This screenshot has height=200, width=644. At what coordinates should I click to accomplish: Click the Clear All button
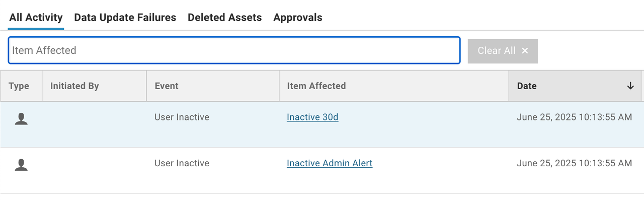[x=503, y=51]
